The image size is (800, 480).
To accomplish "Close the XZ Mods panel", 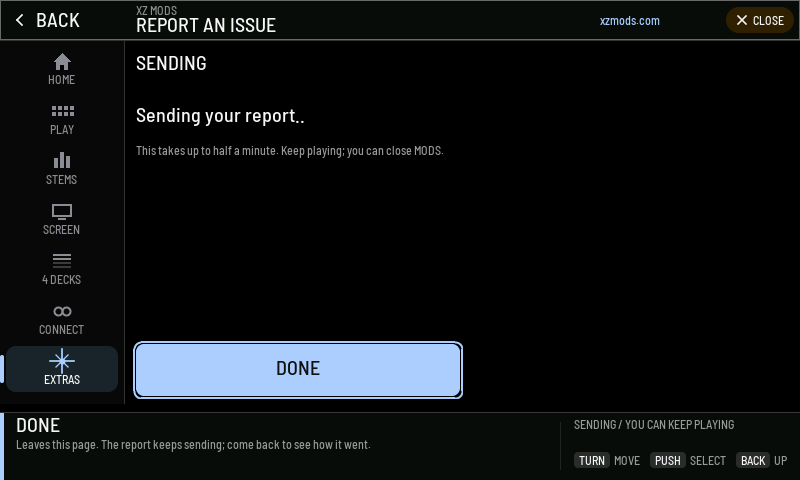I will tap(760, 20).
